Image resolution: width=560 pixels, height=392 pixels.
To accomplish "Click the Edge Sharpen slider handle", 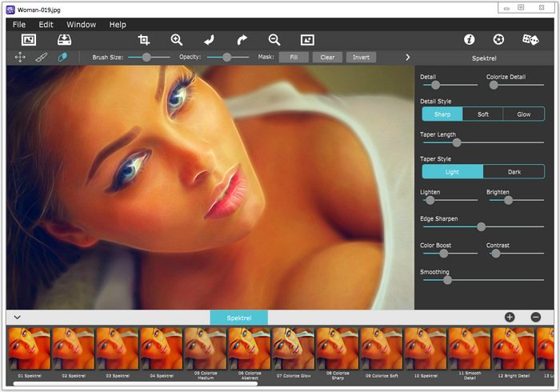I will (481, 226).
